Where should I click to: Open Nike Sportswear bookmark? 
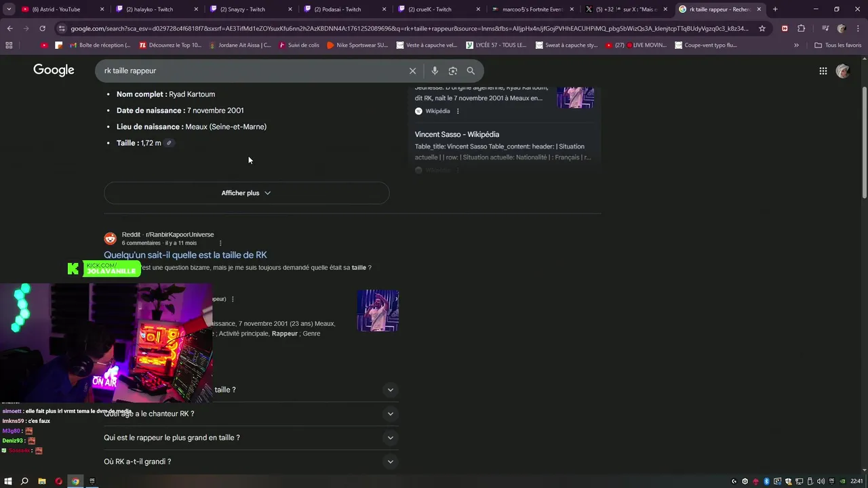point(357,45)
